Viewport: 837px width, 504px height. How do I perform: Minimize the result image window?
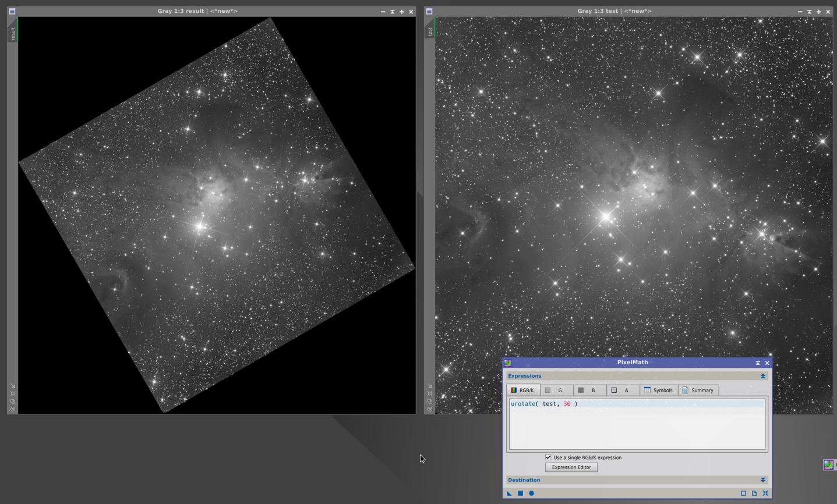click(x=383, y=12)
